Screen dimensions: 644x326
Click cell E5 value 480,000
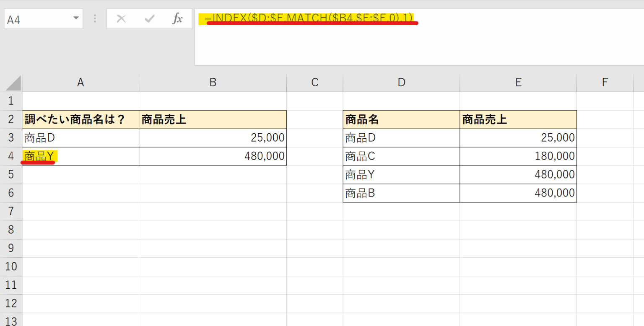(518, 175)
